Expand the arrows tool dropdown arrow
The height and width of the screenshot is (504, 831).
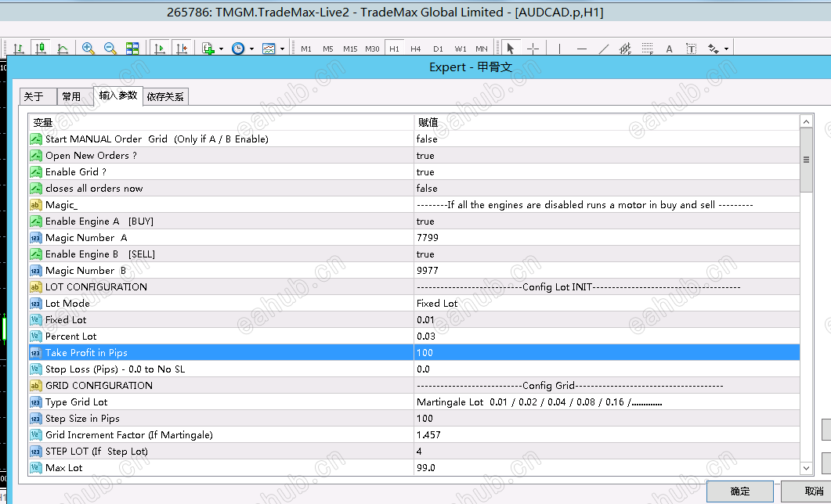[726, 49]
